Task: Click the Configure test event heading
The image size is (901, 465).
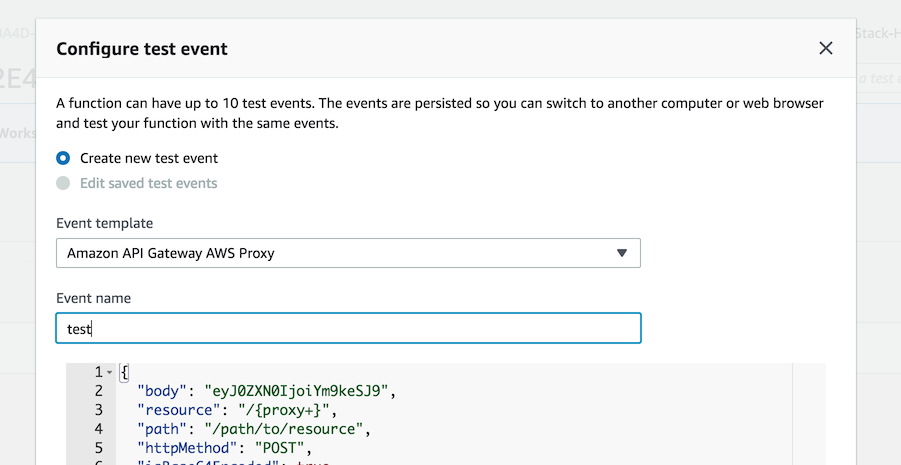Action: click(x=142, y=49)
